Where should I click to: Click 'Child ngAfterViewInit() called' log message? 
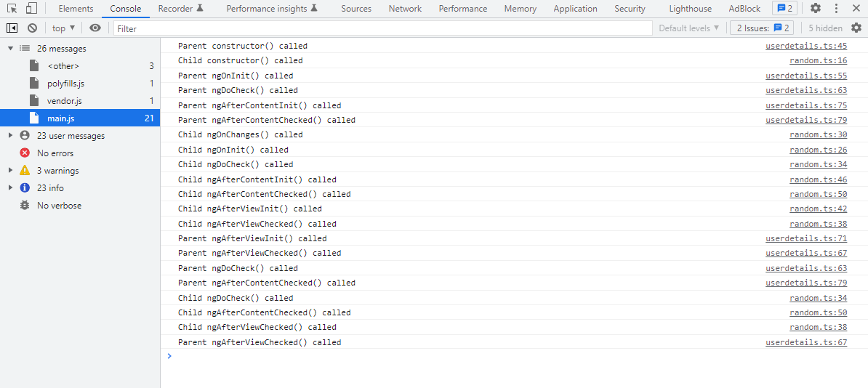(249, 209)
